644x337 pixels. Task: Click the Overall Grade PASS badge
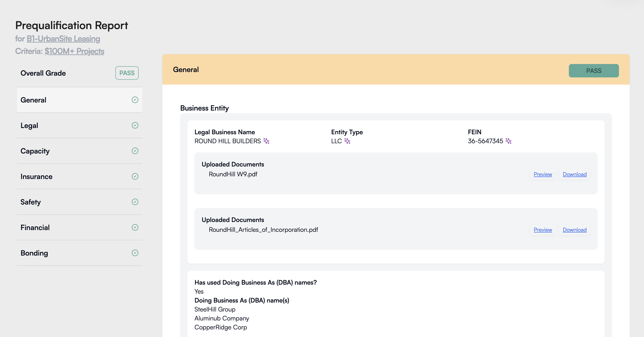pos(127,73)
